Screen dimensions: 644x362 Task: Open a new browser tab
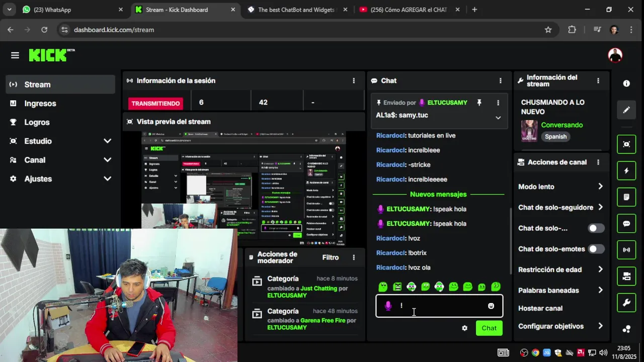(x=474, y=10)
